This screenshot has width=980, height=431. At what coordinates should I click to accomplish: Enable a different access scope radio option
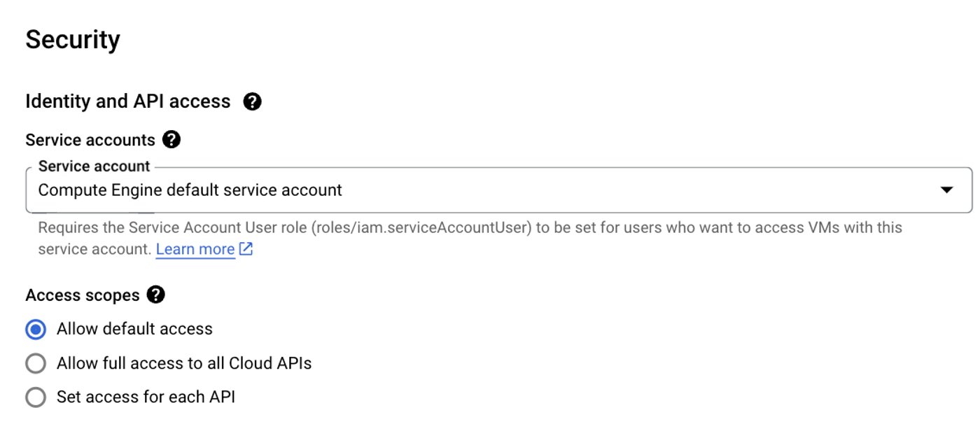(x=36, y=363)
